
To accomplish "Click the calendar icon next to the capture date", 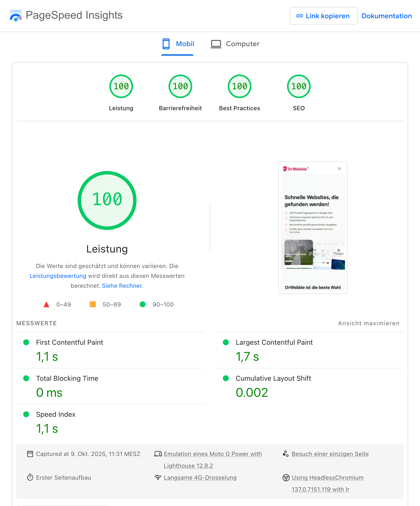I will coord(30,454).
